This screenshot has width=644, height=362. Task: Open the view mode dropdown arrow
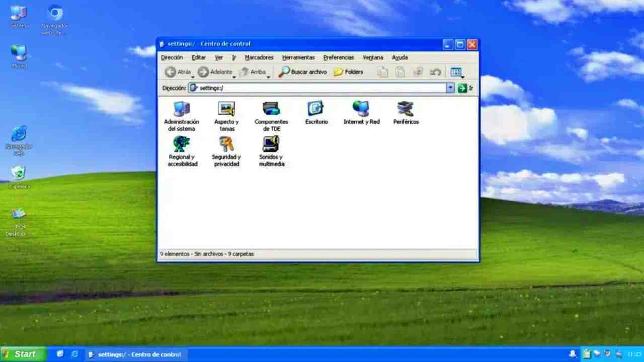tap(463, 77)
